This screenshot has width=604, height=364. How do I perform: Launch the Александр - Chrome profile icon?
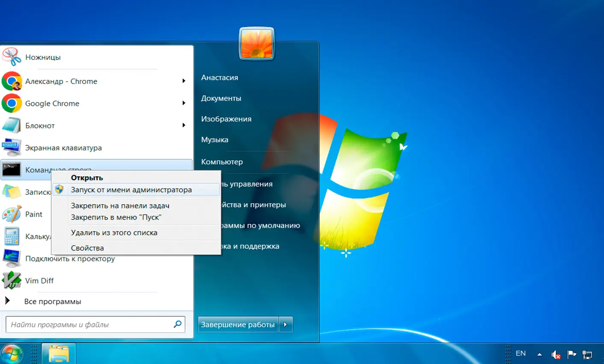[12, 81]
